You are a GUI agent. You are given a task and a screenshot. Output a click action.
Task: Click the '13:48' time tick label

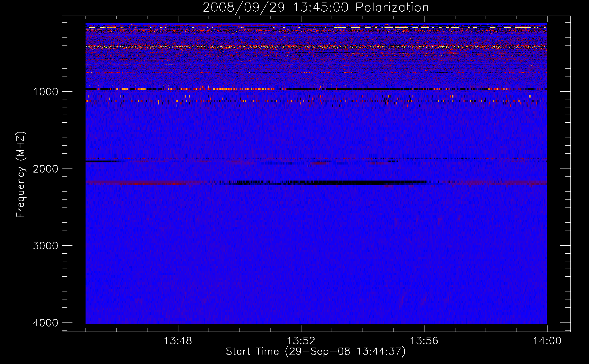pyautogui.click(x=178, y=341)
